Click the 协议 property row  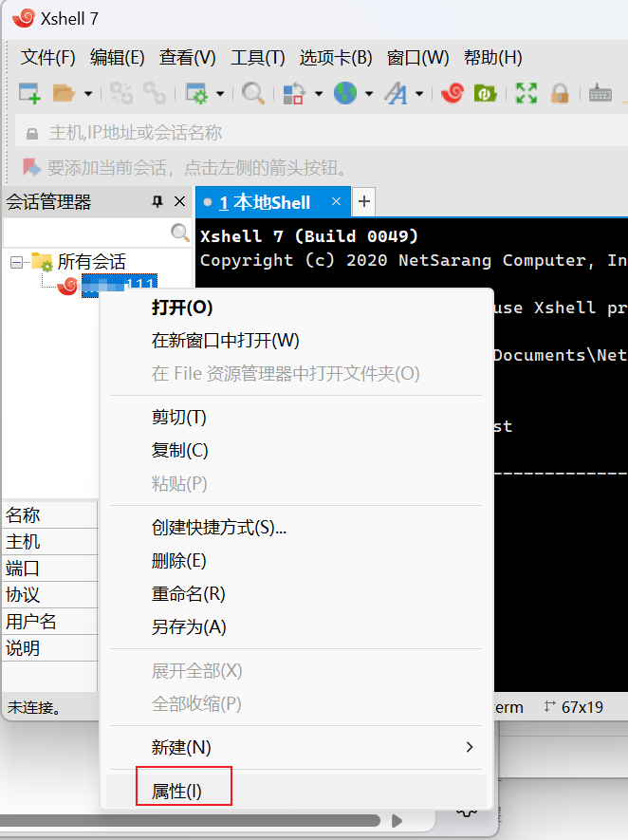tap(49, 594)
